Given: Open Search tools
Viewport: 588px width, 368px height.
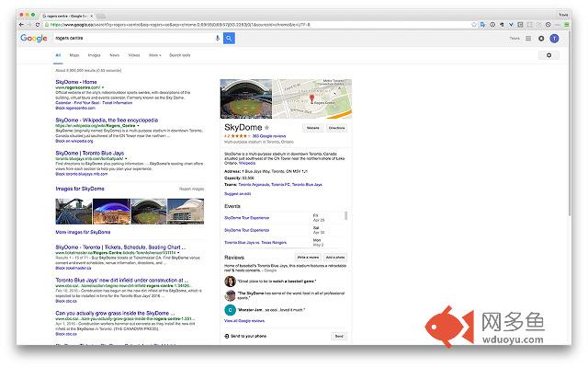Looking at the screenshot, I should pos(180,55).
